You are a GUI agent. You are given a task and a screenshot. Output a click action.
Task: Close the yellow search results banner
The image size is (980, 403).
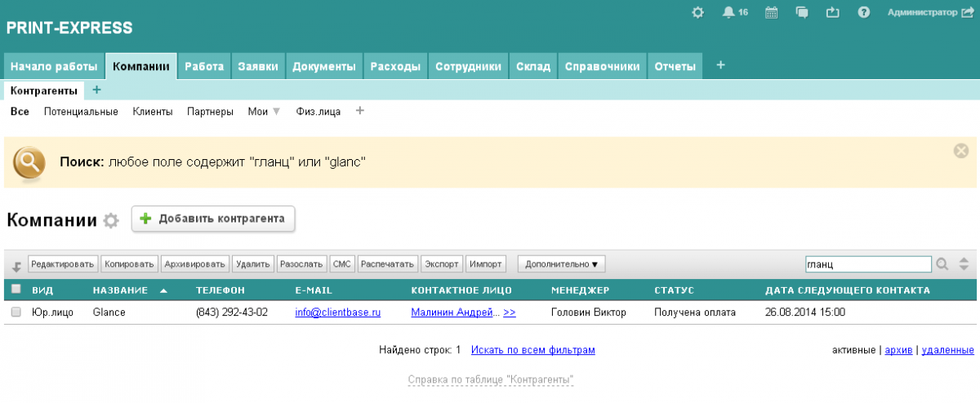click(961, 150)
